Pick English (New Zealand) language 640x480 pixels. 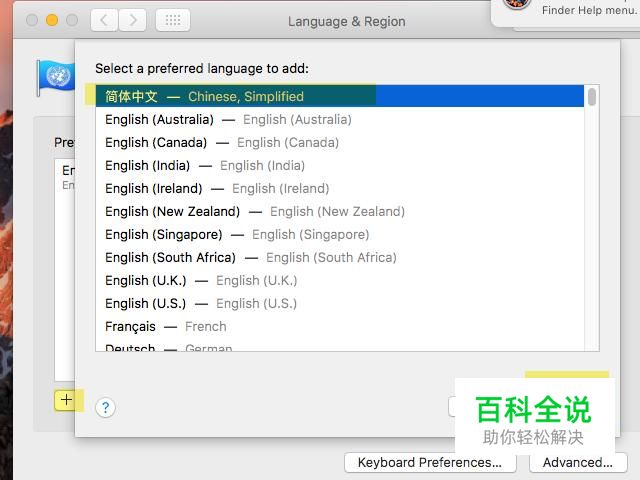pyautogui.click(x=340, y=211)
